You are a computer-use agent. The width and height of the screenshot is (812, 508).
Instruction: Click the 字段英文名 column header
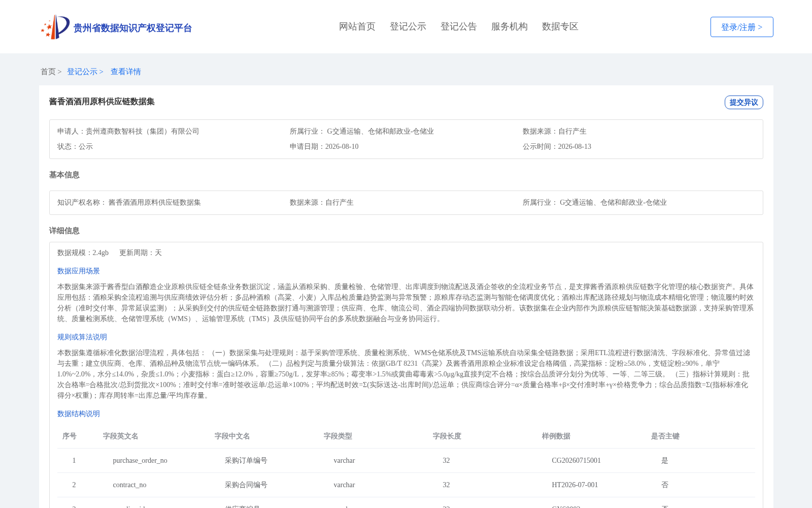pyautogui.click(x=121, y=436)
